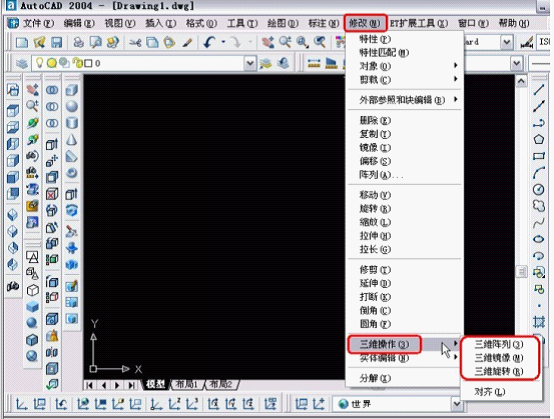Click the Cut scissors icon

[135, 43]
